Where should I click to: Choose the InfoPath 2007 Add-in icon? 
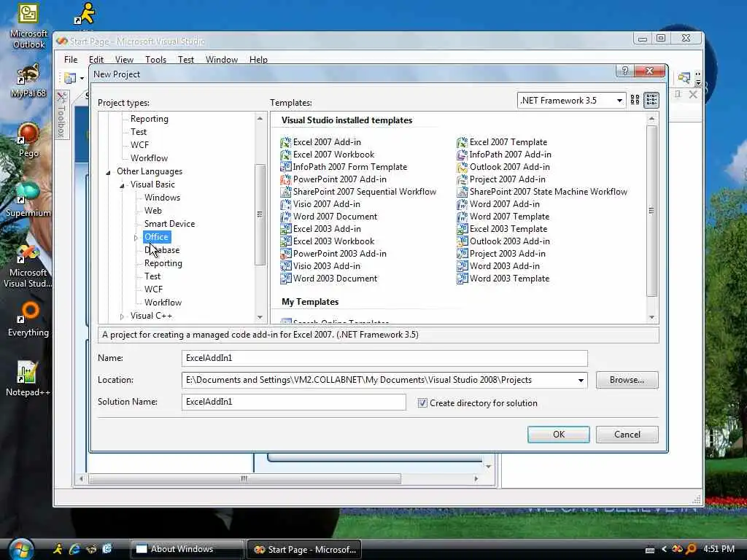(462, 155)
